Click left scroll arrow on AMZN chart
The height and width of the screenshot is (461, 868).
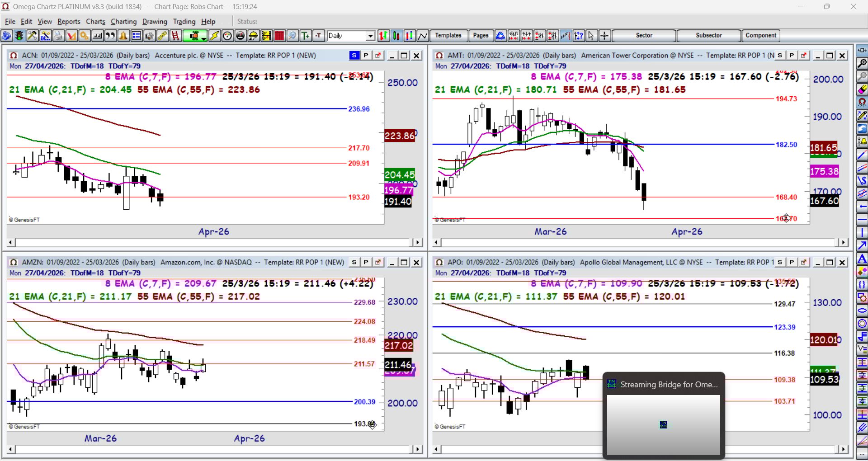tap(10, 449)
